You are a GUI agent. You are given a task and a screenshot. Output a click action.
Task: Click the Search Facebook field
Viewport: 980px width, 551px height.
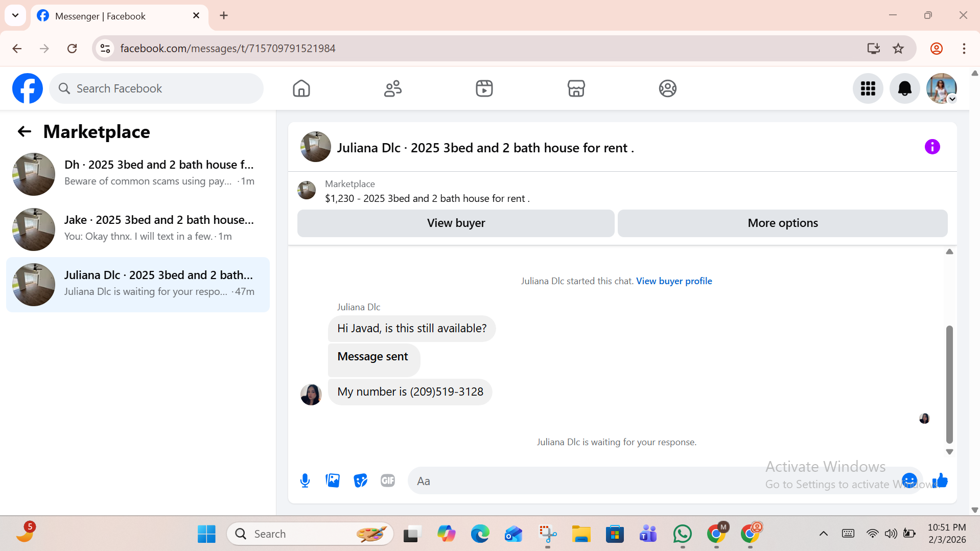point(156,88)
